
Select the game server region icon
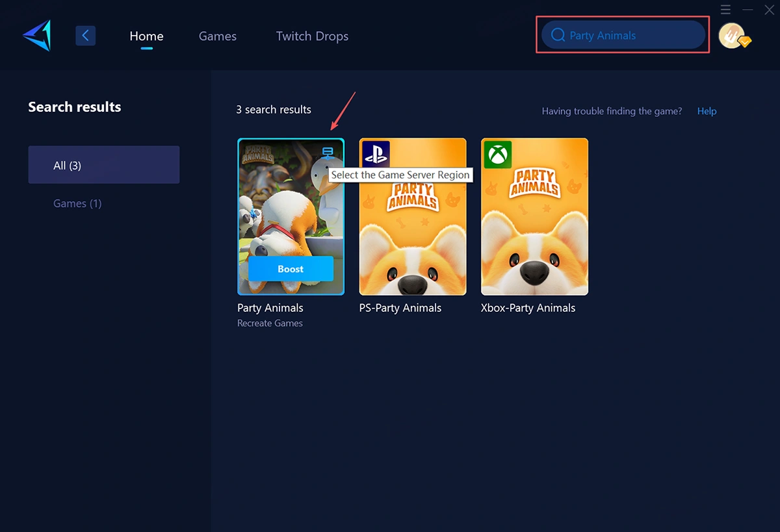(328, 153)
